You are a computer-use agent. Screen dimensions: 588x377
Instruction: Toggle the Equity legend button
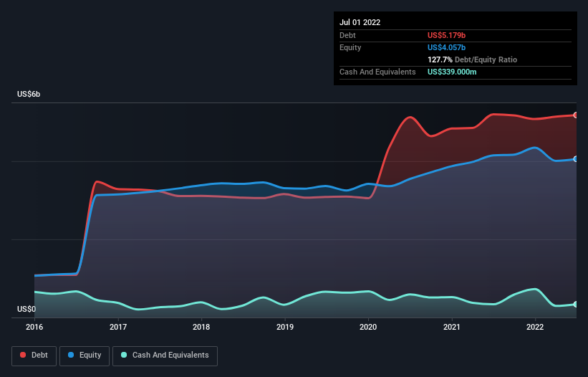85,355
